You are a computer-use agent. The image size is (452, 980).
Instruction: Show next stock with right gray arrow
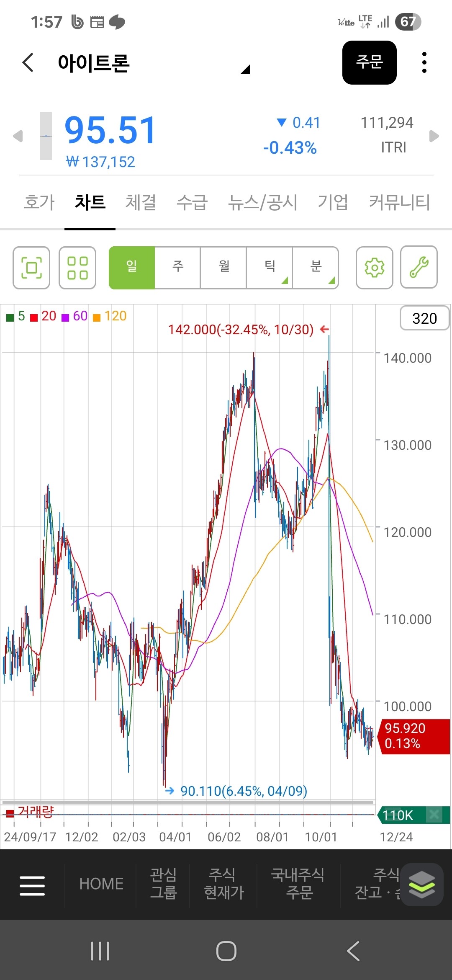(x=434, y=136)
